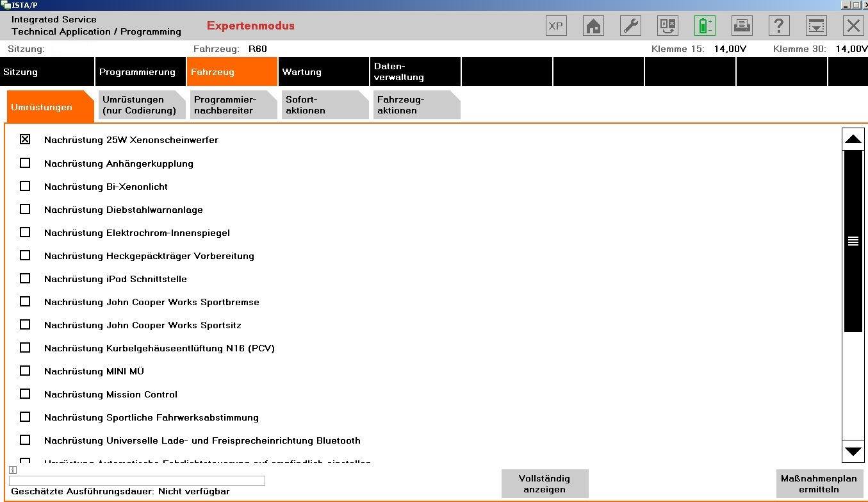Open the Sofortaktionen tab
Screen dimensions: 868x502
pyautogui.click(x=325, y=105)
